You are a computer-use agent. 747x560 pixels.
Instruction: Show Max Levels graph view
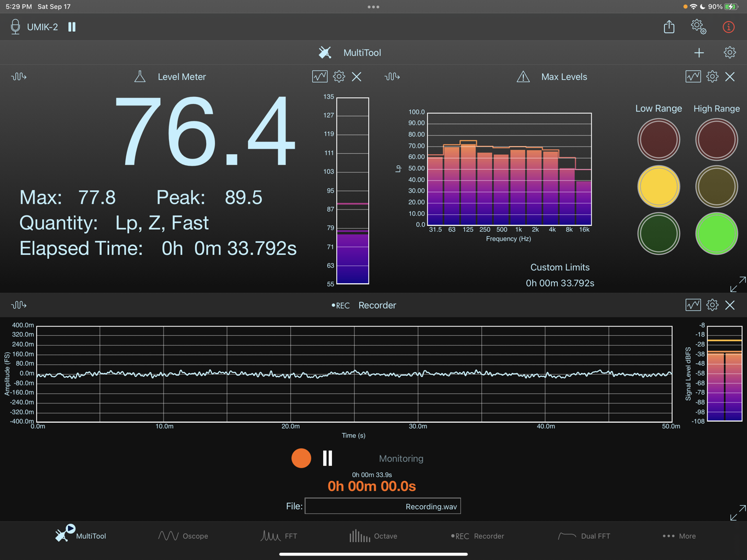[693, 77]
